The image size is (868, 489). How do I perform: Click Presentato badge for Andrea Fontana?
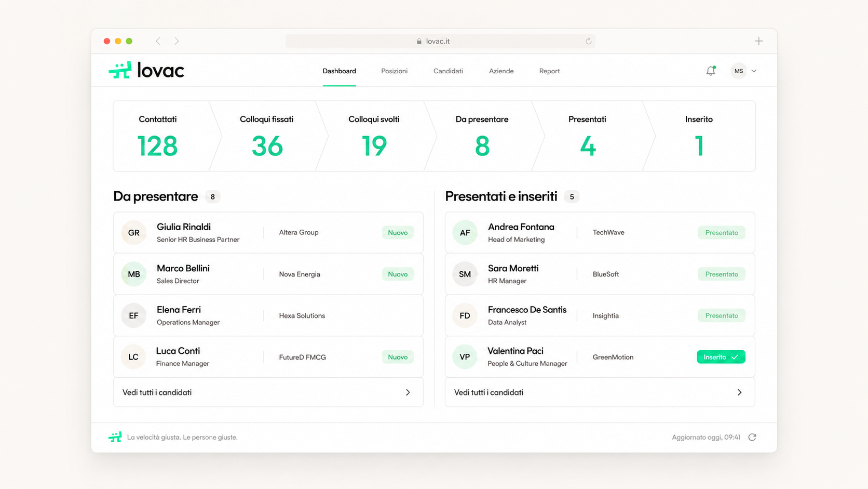coord(722,232)
